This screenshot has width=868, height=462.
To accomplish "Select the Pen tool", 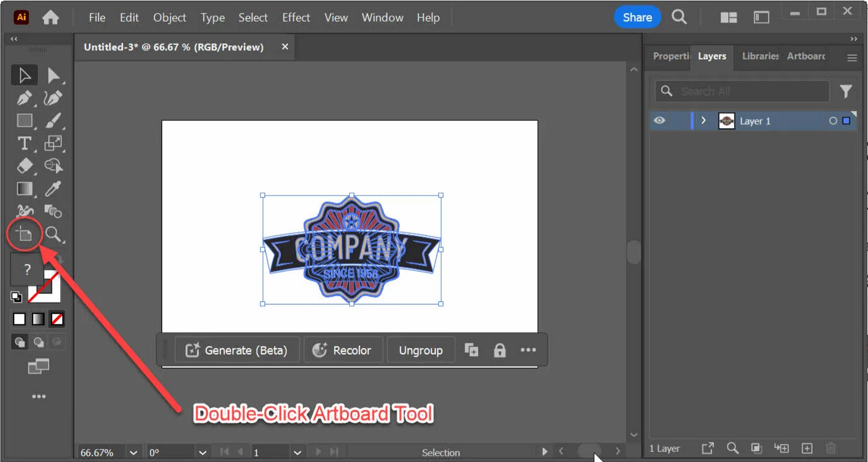I will pos(24,98).
